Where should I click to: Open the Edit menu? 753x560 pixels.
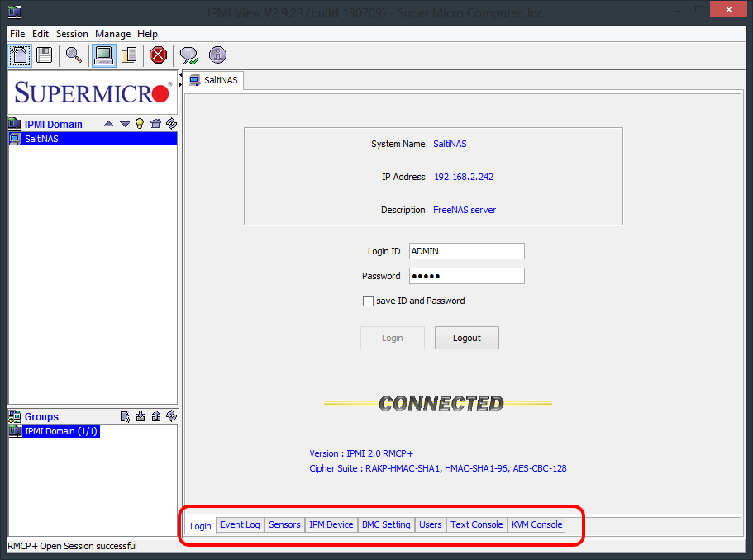pos(41,34)
